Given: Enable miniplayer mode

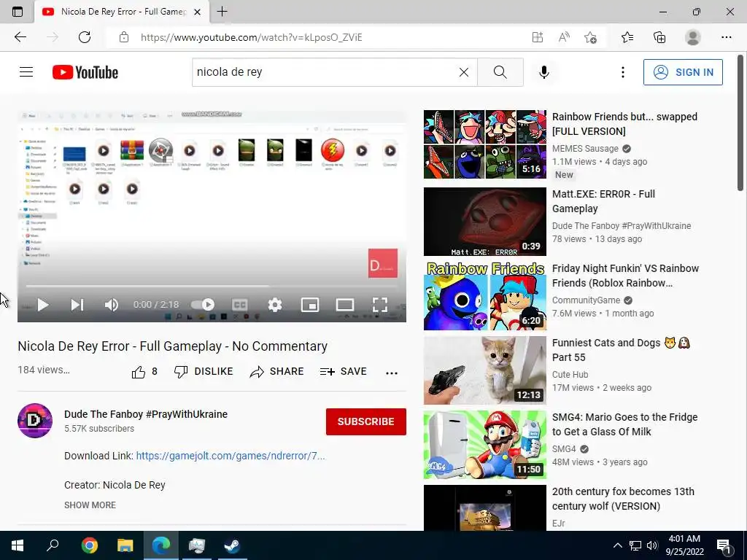Looking at the screenshot, I should coord(309,305).
